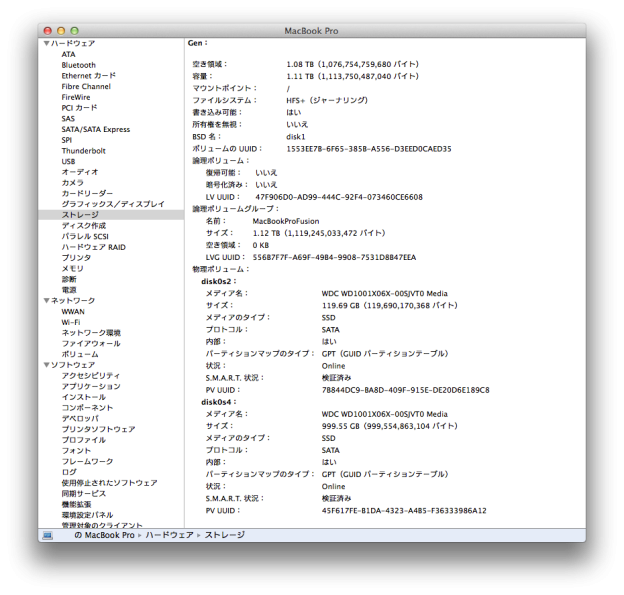The width and height of the screenshot is (624, 595).
Task: Click ストレージ in the bottom path bar
Action: coord(225,535)
